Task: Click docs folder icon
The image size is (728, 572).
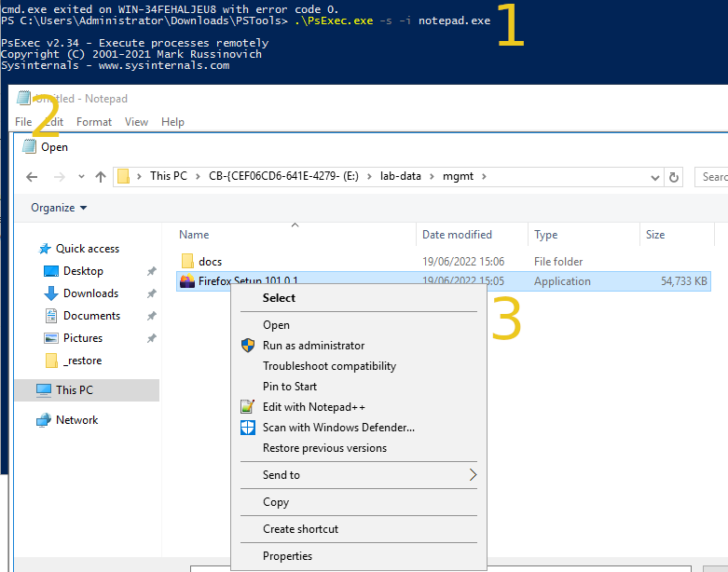Action: point(187,261)
